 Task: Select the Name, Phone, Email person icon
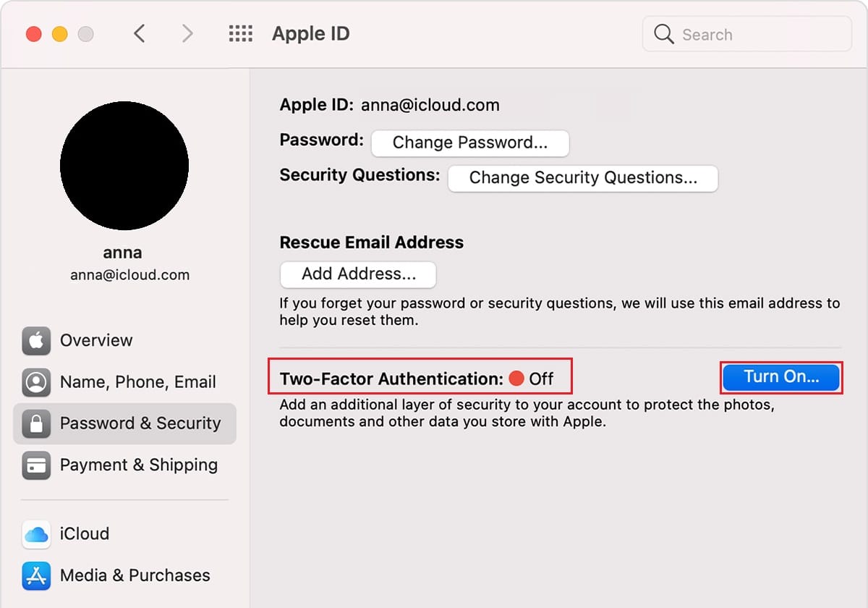point(36,382)
